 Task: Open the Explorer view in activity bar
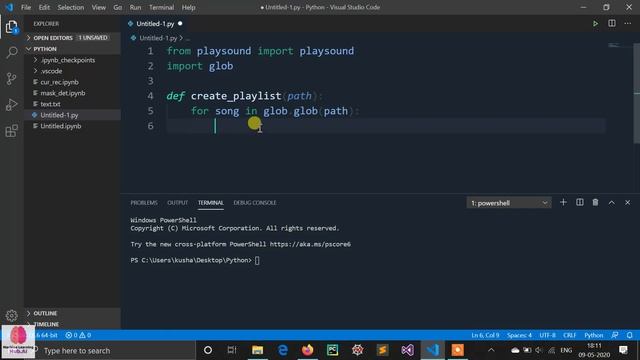11,27
